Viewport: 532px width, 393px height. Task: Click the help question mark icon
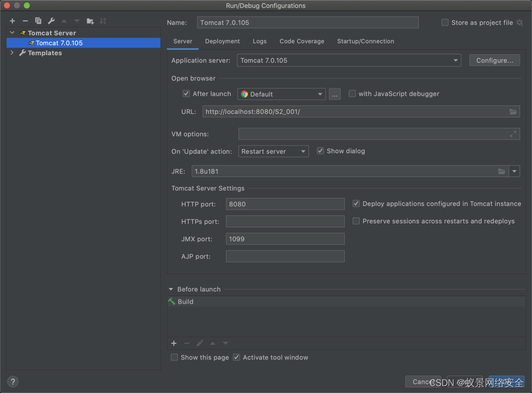[13, 381]
